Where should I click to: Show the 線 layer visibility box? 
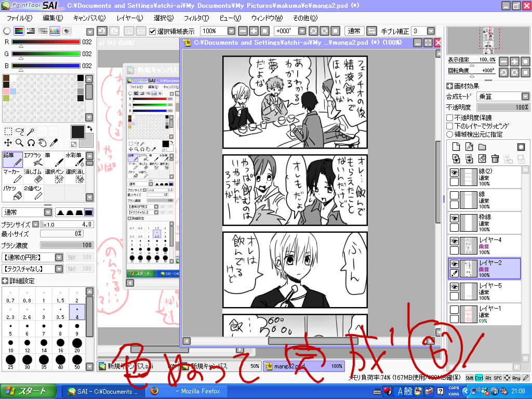(x=454, y=195)
